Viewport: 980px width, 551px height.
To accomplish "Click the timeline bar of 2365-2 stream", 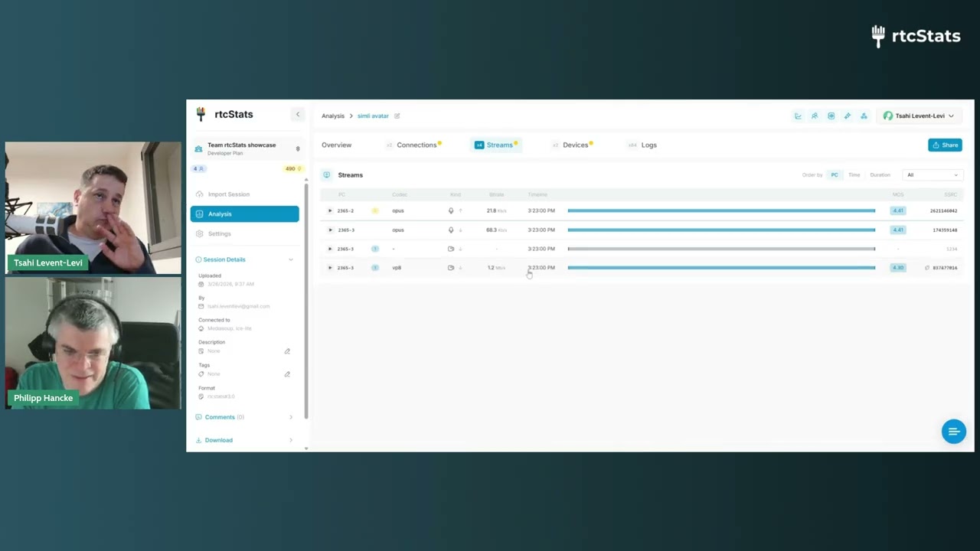I will (721, 210).
